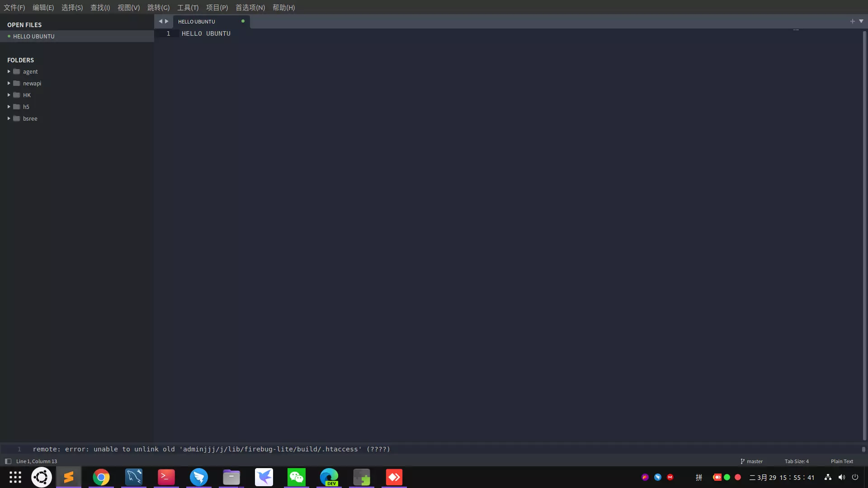Open network connection tray icon
Screen dimensions: 868x488
tap(828, 477)
